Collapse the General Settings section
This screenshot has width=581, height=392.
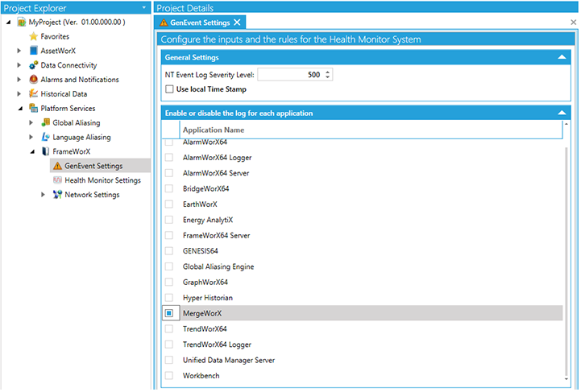561,57
